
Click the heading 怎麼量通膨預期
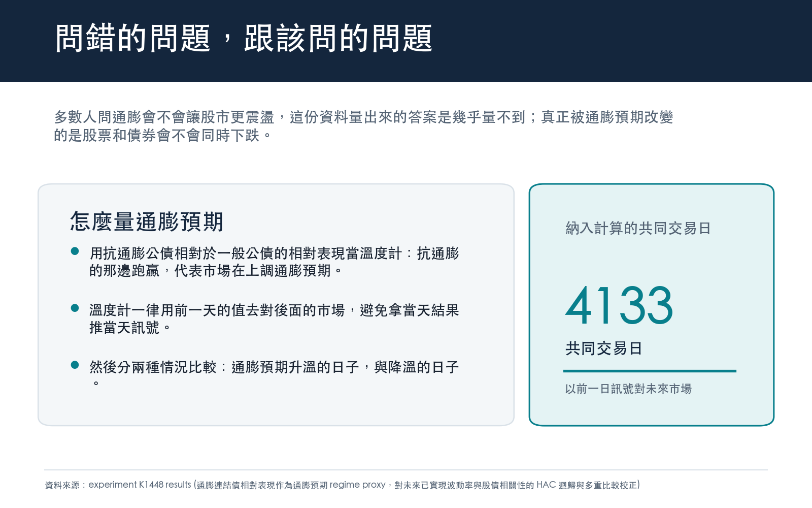pos(147,221)
